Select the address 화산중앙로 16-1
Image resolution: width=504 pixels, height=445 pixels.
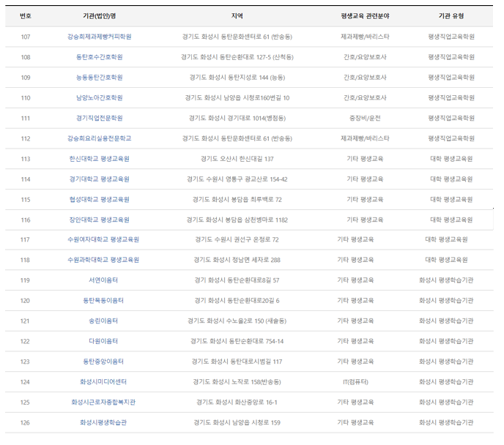tap(256, 403)
